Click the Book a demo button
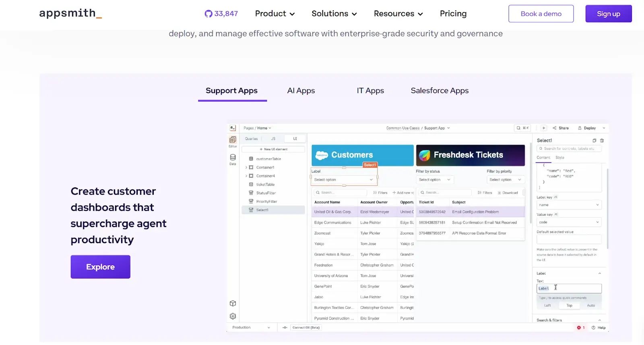This screenshot has width=644, height=345. click(541, 14)
